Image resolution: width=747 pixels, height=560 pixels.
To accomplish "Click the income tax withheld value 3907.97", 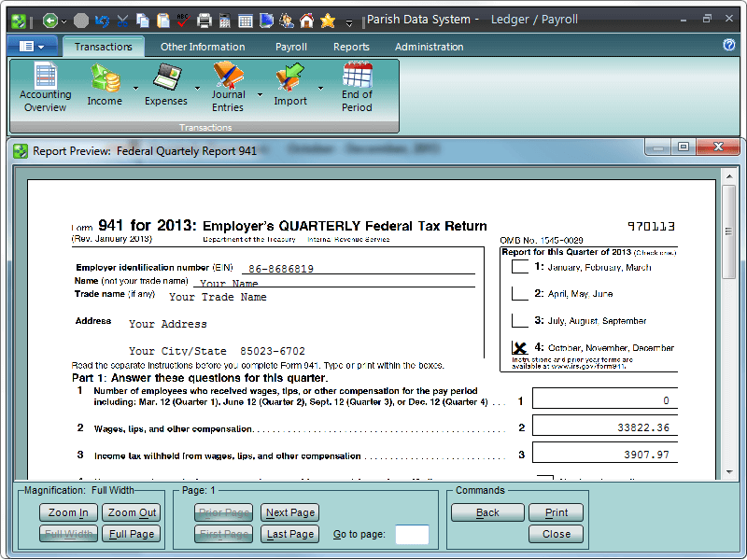I will click(x=646, y=455).
